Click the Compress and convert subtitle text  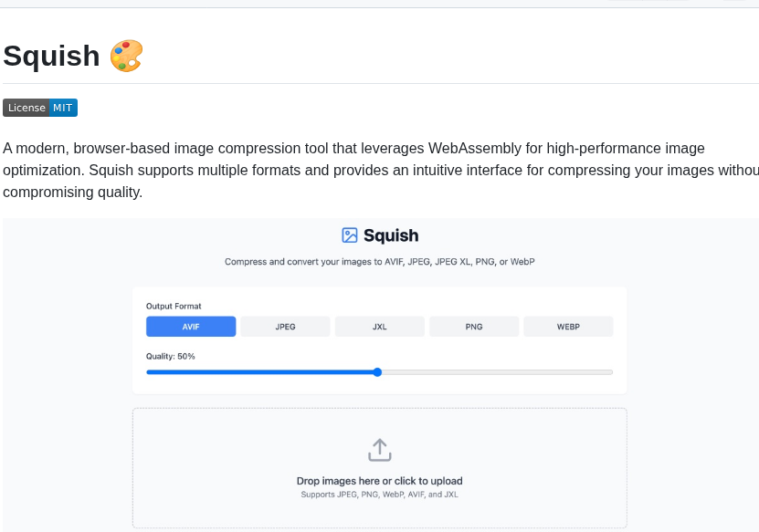pyautogui.click(x=380, y=262)
